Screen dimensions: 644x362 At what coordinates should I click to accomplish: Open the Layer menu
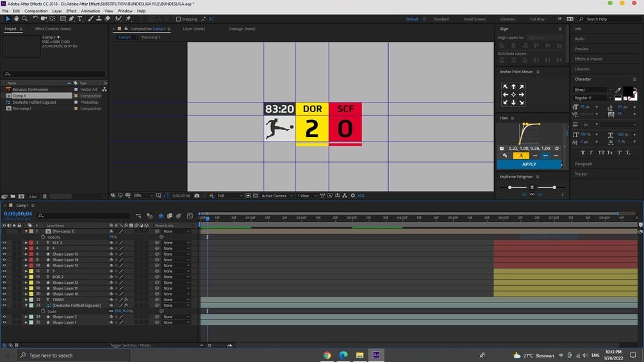click(x=57, y=11)
